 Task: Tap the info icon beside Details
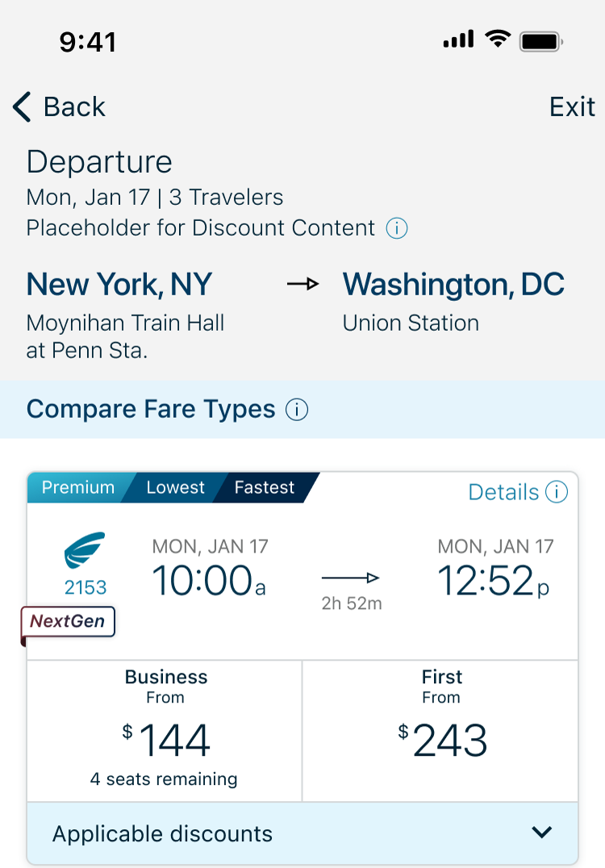(557, 491)
